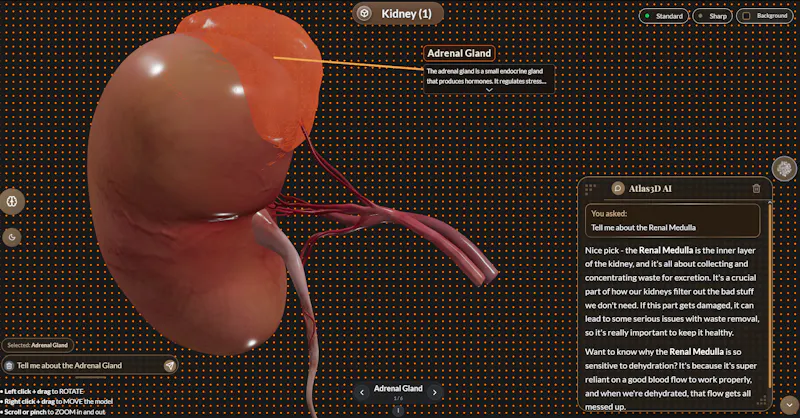Click the Selected: Adrenal Gland chip
This screenshot has width=800, height=418.
[x=38, y=345]
